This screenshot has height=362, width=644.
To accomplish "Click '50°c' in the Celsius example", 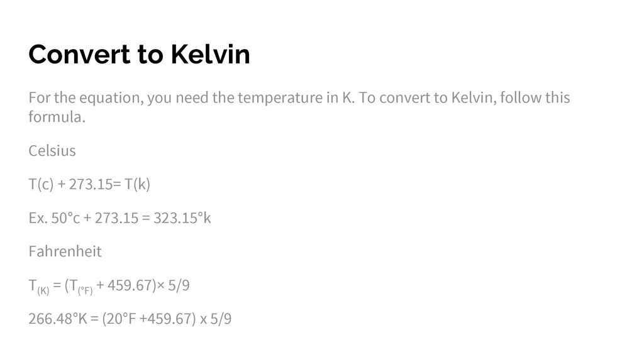I will click(x=65, y=218).
